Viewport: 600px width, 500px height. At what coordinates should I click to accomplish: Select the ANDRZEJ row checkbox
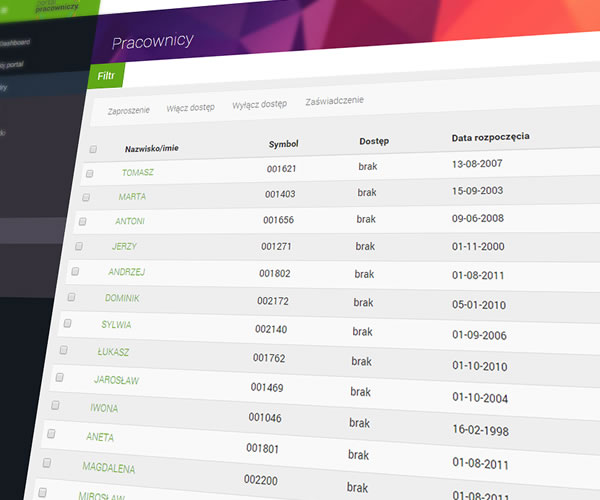pyautogui.click(x=75, y=271)
